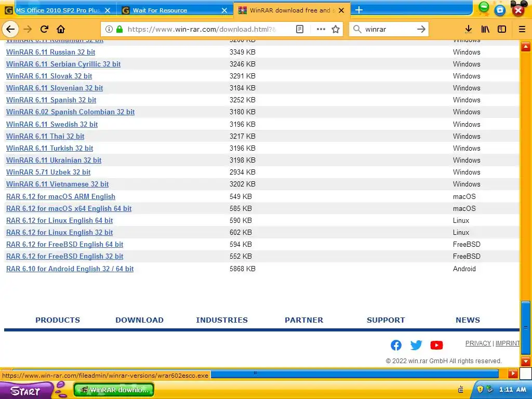Download RAR 6.12 for FreeBSD English 64 bit
Image resolution: width=532 pixels, height=399 pixels.
pyautogui.click(x=65, y=244)
